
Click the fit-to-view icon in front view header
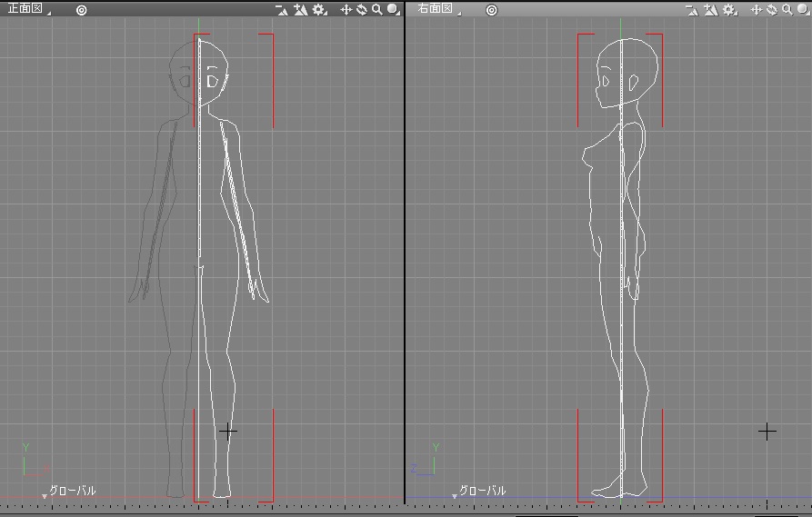click(282, 10)
